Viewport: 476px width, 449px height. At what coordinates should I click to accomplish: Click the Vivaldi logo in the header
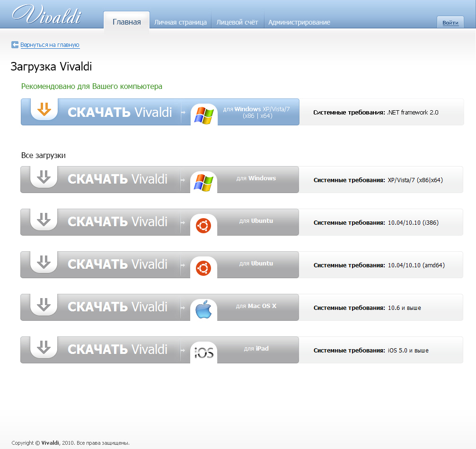point(47,15)
